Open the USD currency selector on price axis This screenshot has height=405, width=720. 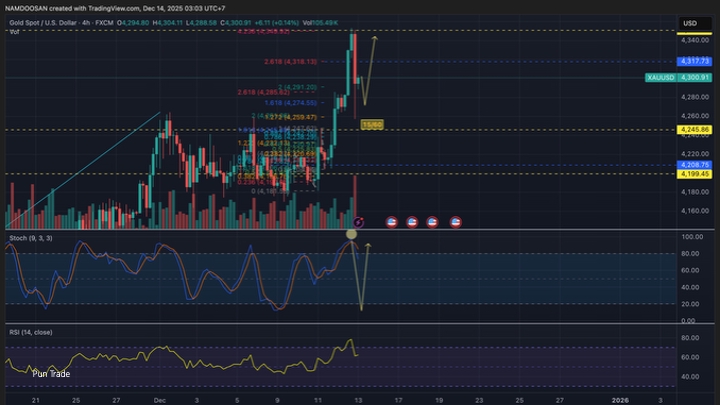click(689, 22)
